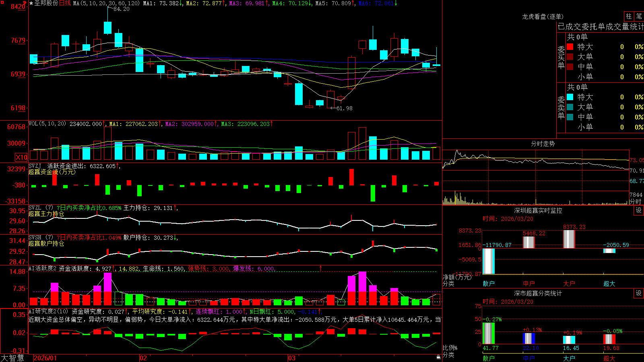The width and height of the screenshot is (644, 362).
Task: Click the 02 month marker on the time axis
Action: click(143, 358)
